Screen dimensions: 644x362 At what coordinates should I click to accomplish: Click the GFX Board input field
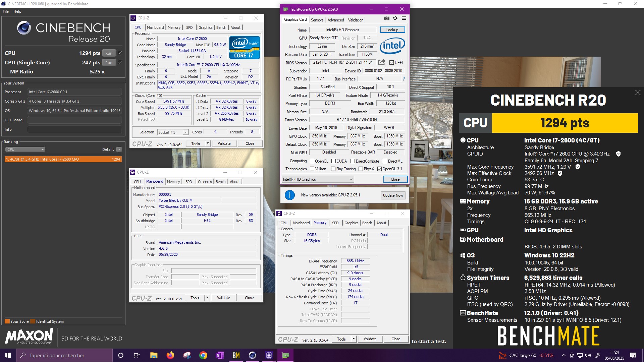pos(74,120)
